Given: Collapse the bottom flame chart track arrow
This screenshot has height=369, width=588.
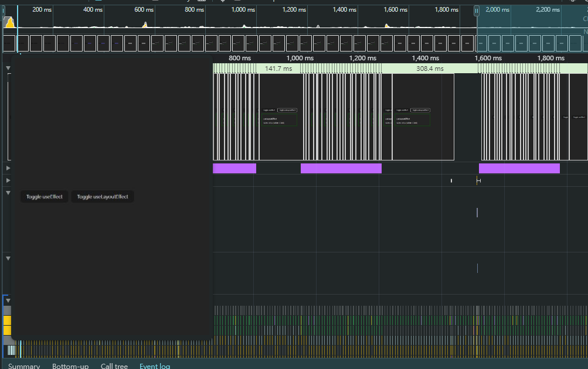Looking at the screenshot, I should pos(8,300).
